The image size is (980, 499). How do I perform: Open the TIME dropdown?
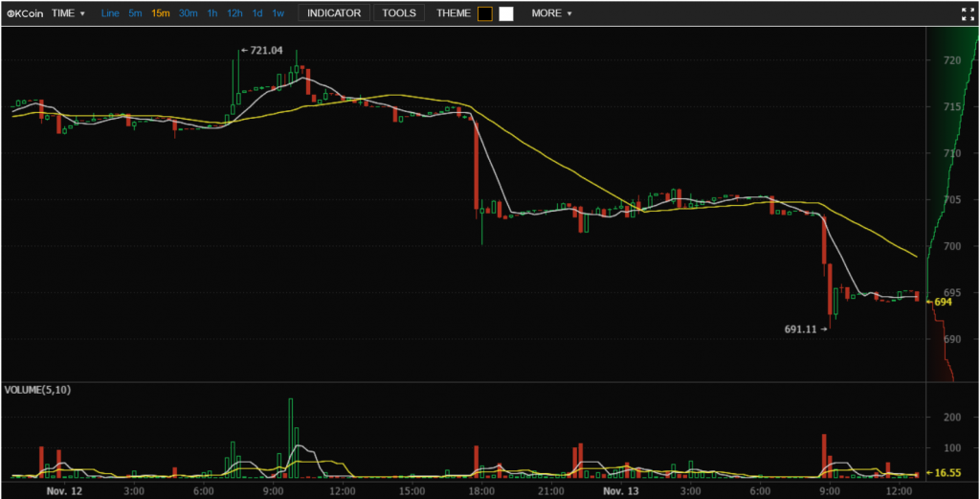(x=68, y=13)
